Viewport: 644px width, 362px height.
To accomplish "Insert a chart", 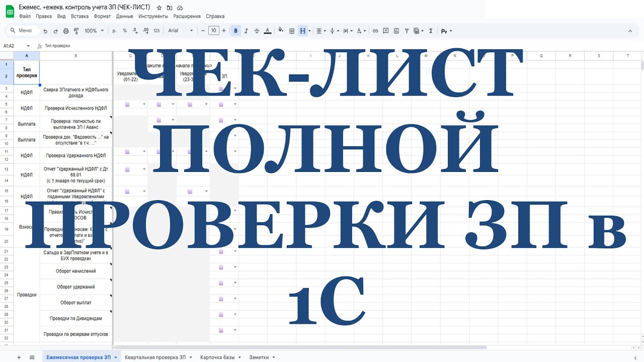I will 396,31.
